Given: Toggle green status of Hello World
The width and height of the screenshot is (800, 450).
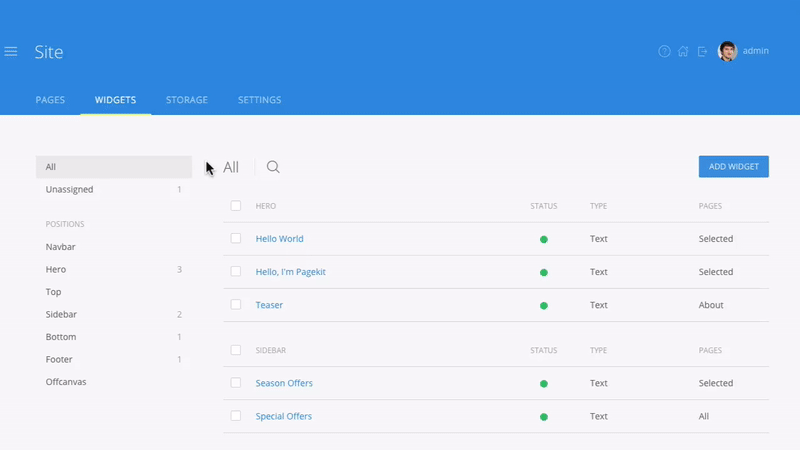Looking at the screenshot, I should [544, 240].
